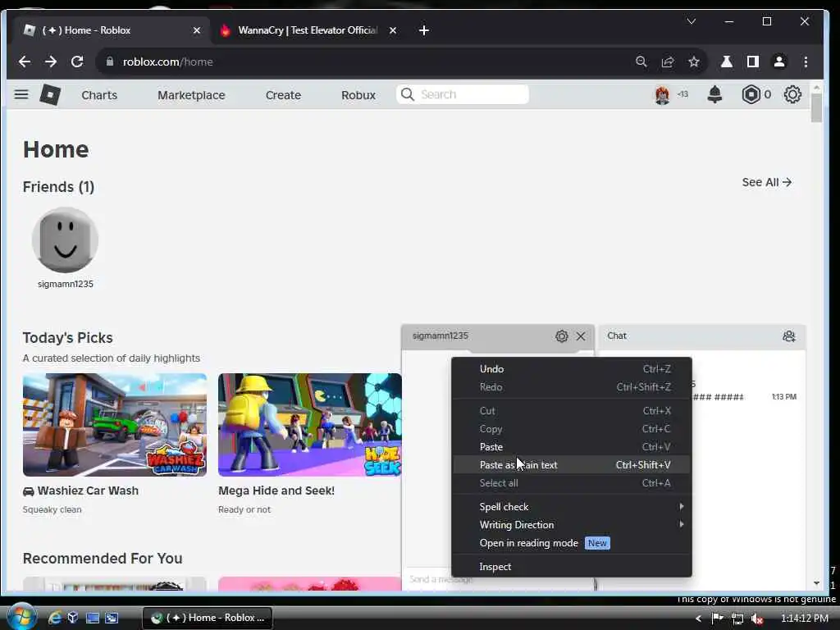The image size is (840, 630).
Task: Open the Roblox hamburger navigation menu
Action: (x=21, y=95)
